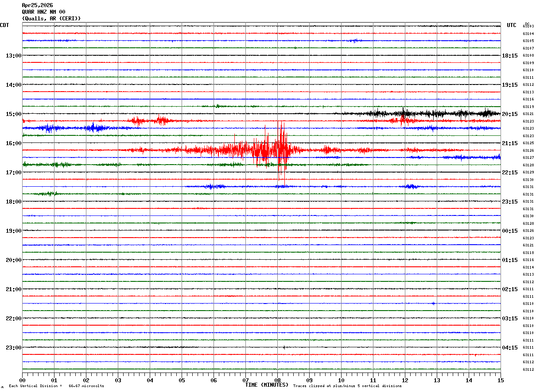Click the 21:15 UTC time label
Viewport: 536px width, 392px height.
pos(509,143)
